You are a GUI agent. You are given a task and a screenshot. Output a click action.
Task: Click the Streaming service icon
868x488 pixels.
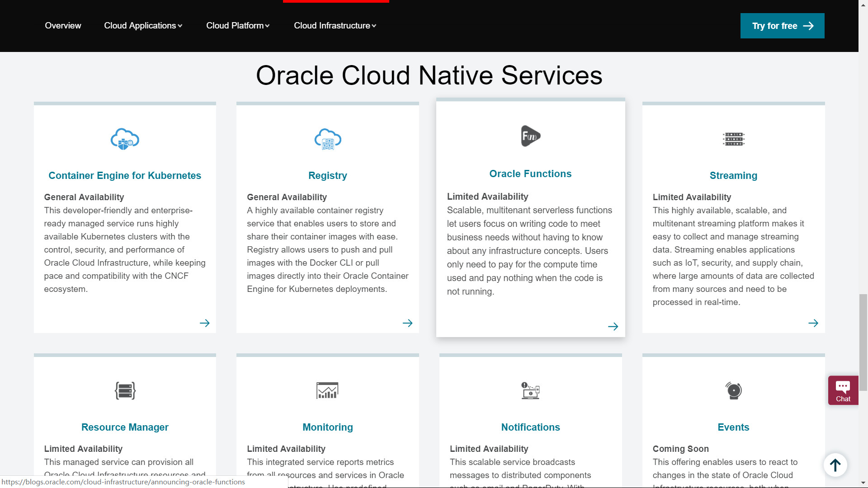pos(733,139)
